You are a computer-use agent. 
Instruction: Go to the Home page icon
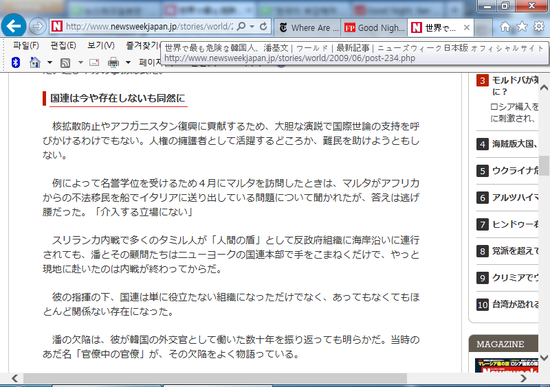coord(505,27)
